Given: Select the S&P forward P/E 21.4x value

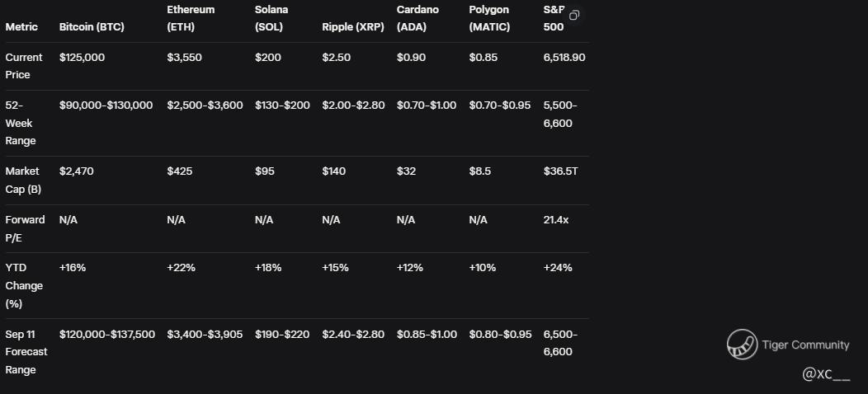Looking at the screenshot, I should [x=556, y=220].
